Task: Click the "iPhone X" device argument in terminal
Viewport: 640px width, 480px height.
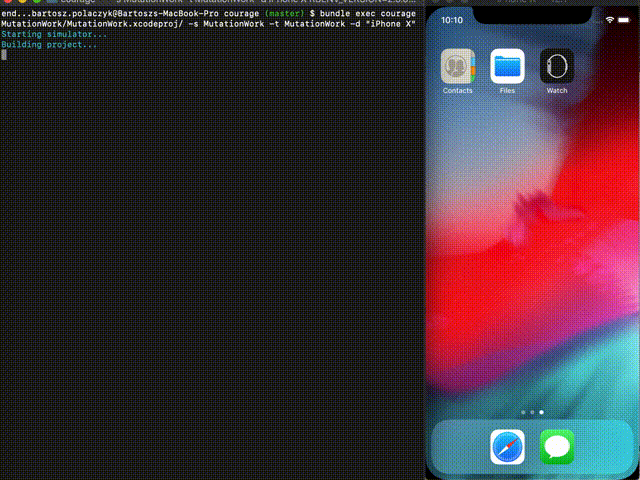Action: click(391, 24)
